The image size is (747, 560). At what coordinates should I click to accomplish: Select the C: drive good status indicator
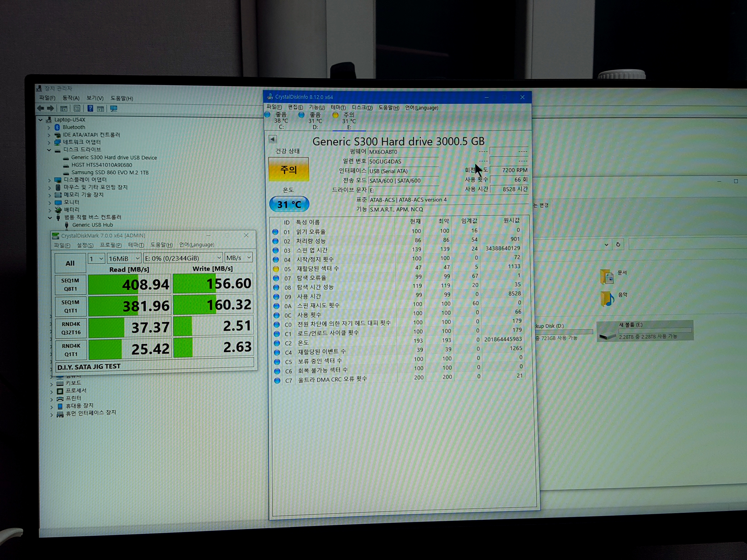268,114
